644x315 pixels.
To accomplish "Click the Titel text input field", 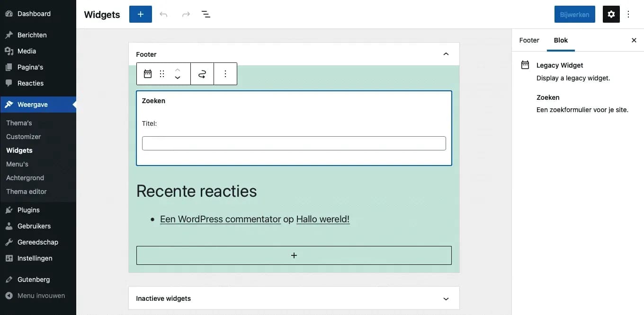I will click(x=294, y=143).
